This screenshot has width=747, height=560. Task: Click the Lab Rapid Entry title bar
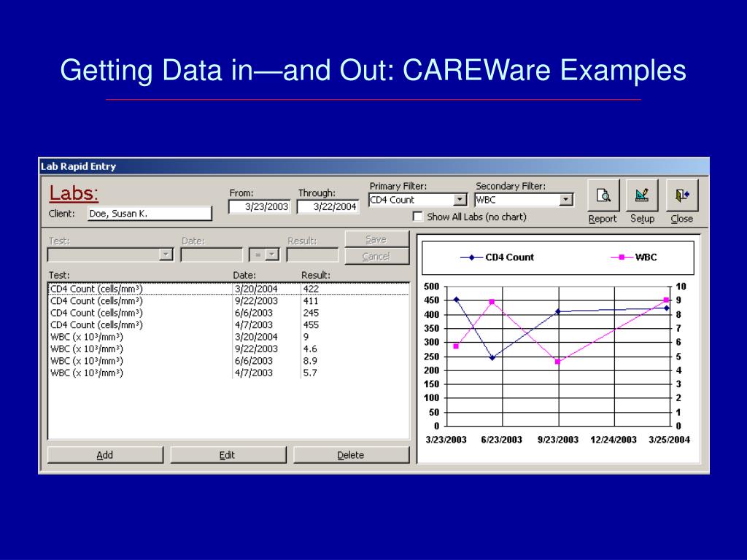(x=219, y=166)
